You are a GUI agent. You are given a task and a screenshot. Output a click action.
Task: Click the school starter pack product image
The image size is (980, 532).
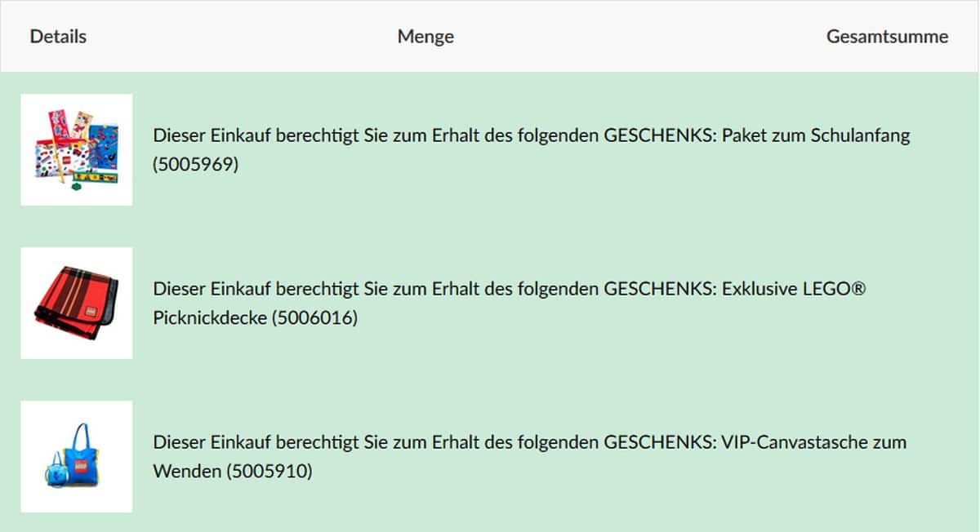(x=76, y=149)
